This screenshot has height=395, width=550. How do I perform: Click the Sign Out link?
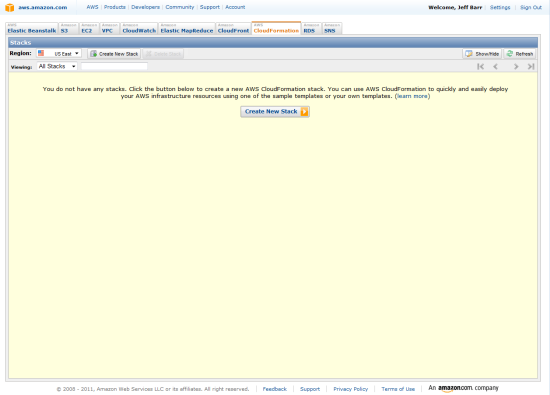coord(531,7)
